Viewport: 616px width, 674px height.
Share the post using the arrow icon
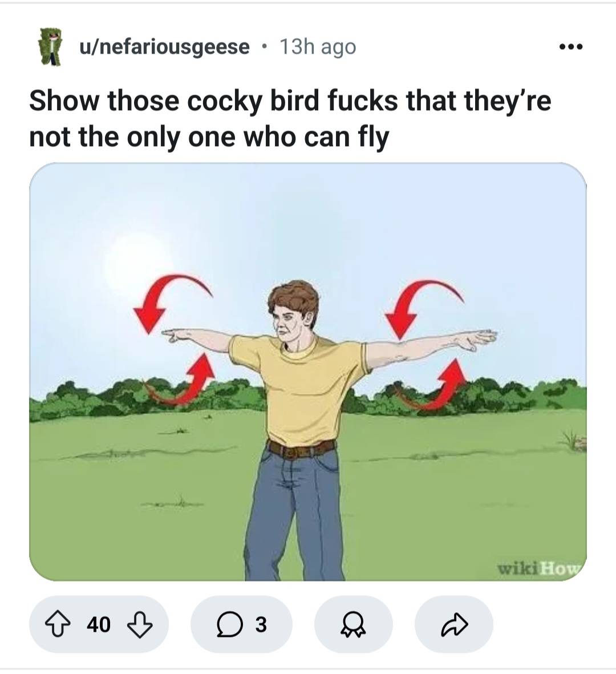tap(454, 624)
